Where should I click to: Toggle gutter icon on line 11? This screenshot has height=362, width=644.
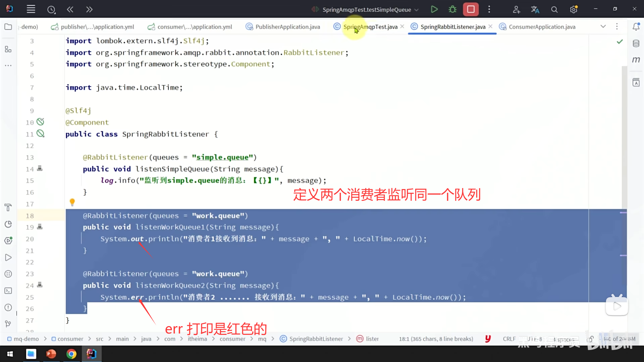(x=40, y=134)
